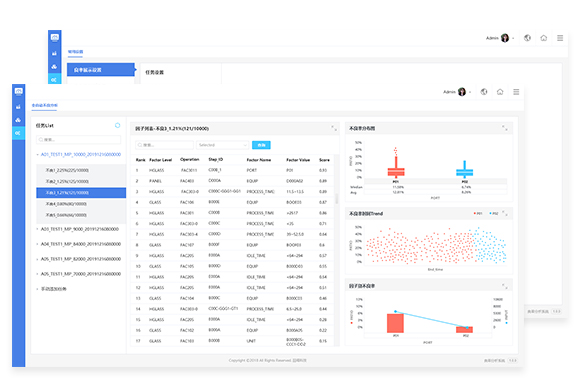Open the Selected dropdown in factor list
The width and height of the screenshot is (580, 380).
click(x=223, y=145)
